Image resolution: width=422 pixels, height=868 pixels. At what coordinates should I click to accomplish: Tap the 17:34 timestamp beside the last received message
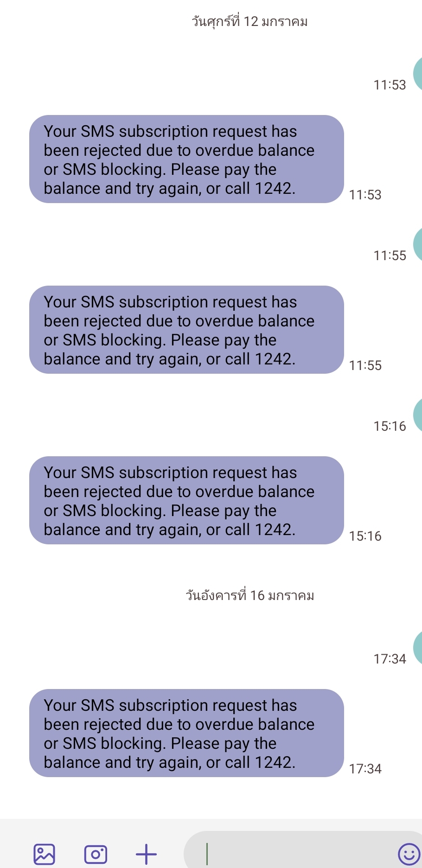(x=365, y=769)
